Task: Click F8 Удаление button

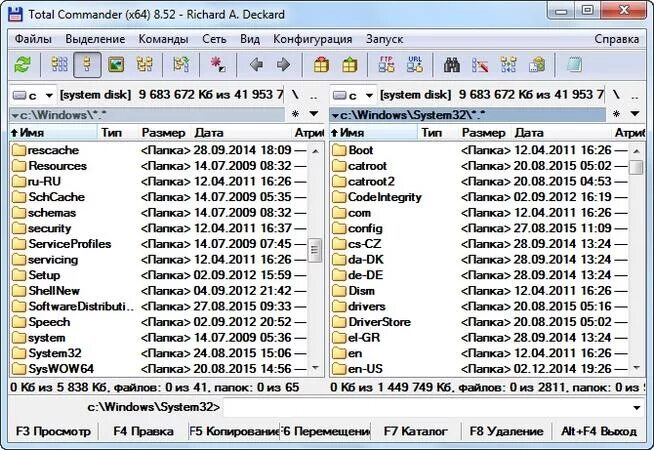Action: coord(506,431)
